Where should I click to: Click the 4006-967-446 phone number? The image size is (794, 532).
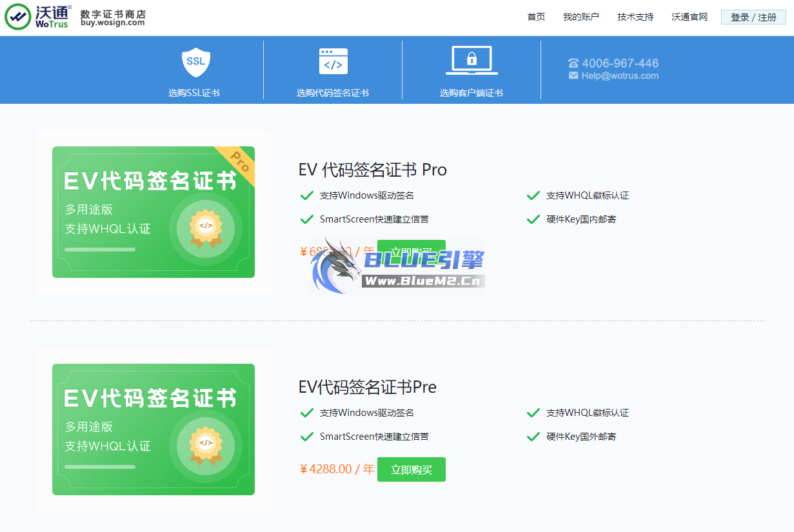(620, 63)
